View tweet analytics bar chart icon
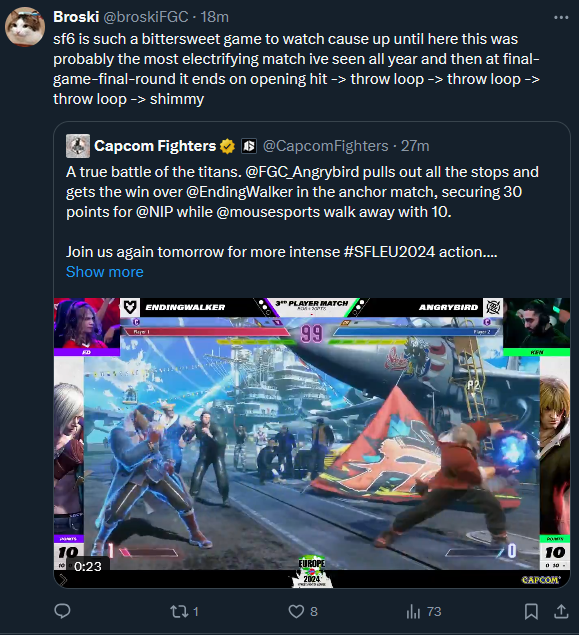Screen dimensions: 579x635 pyautogui.click(x=413, y=611)
